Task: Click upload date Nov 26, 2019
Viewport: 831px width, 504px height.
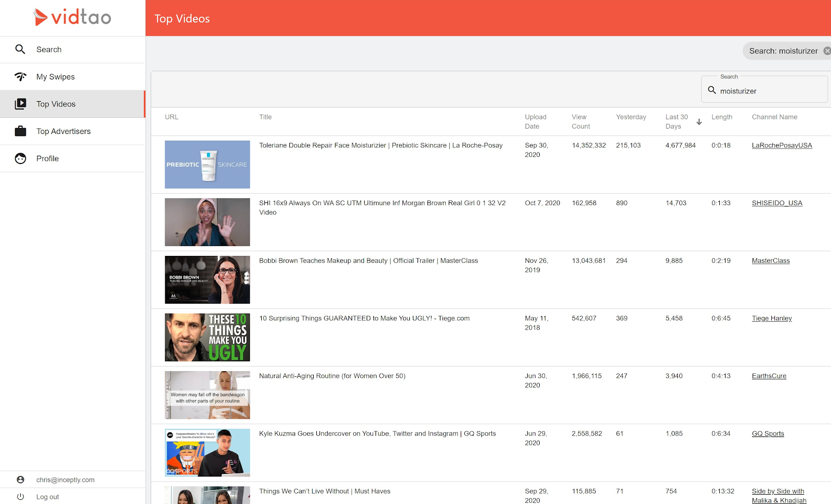Action: (537, 265)
